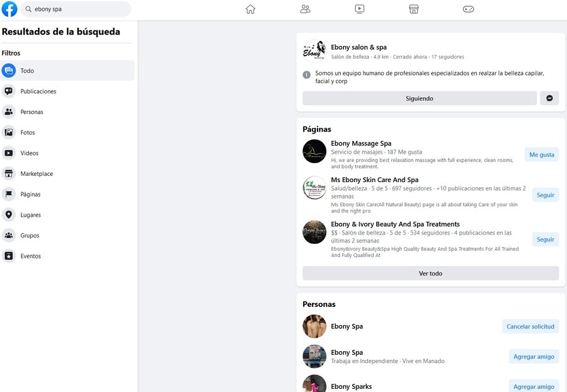
Task: Click the search field containing ebony spa
Action: tap(76, 9)
